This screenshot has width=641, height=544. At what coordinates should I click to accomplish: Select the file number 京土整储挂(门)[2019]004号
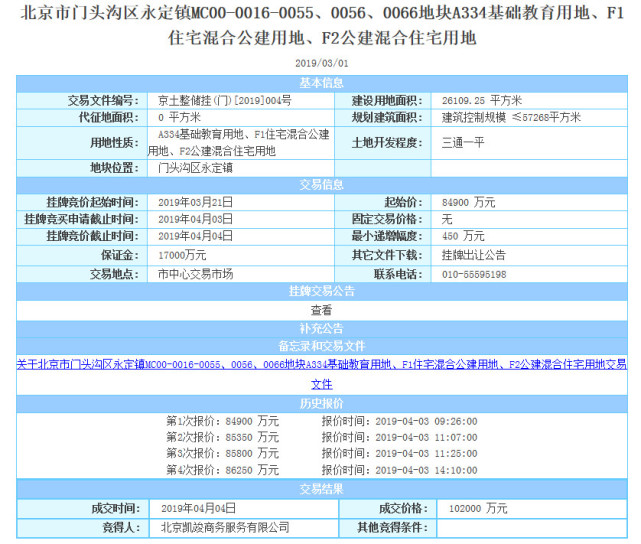pos(224,101)
